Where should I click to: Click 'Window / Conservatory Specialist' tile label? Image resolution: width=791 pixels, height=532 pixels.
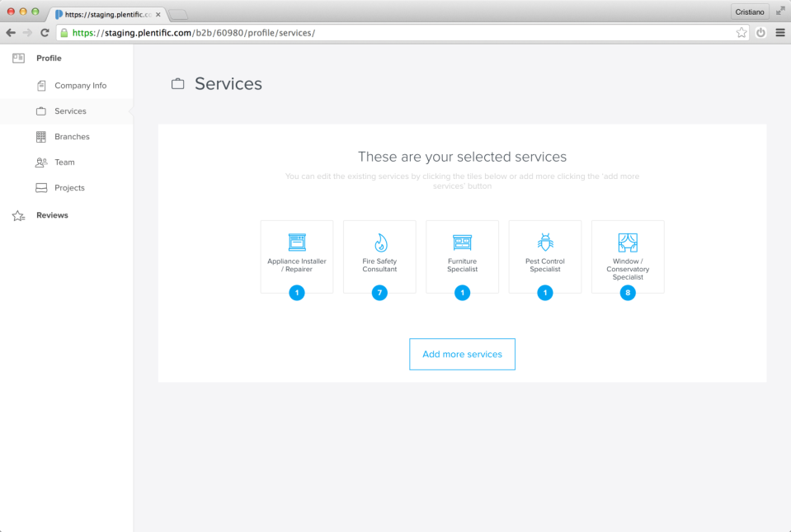(x=628, y=269)
